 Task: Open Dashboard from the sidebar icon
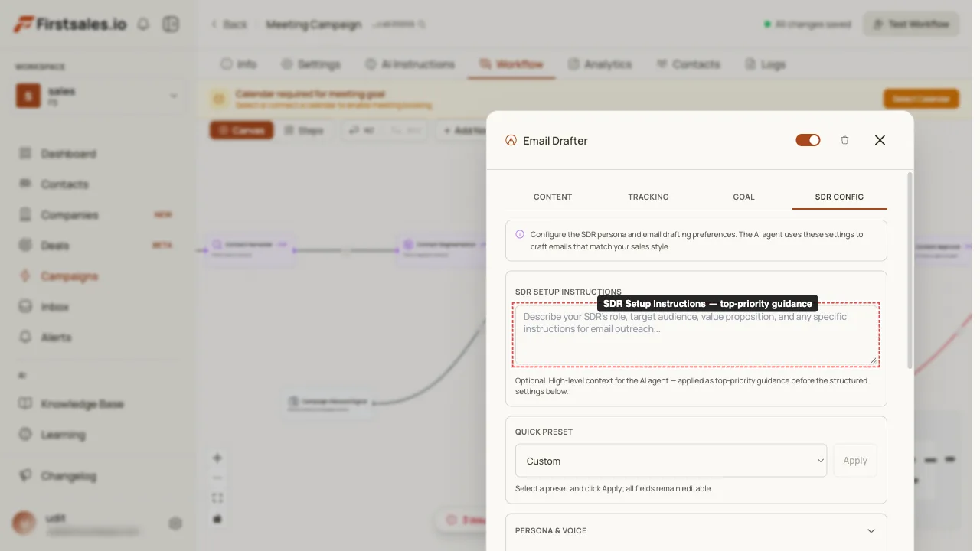tap(25, 154)
